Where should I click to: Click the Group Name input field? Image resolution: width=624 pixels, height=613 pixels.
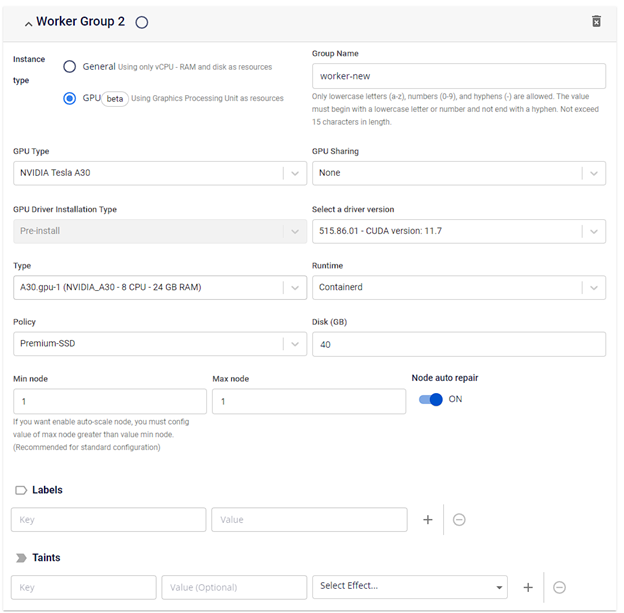[x=458, y=76]
